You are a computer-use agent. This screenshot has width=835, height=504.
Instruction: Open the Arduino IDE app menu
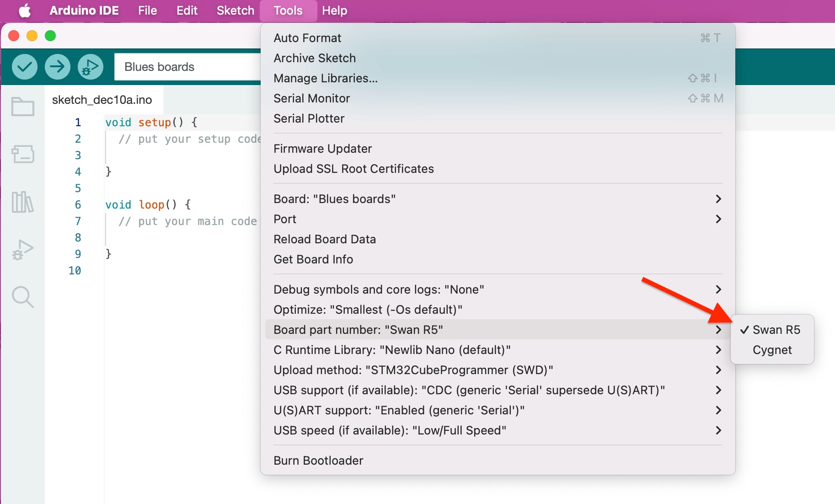(x=84, y=11)
